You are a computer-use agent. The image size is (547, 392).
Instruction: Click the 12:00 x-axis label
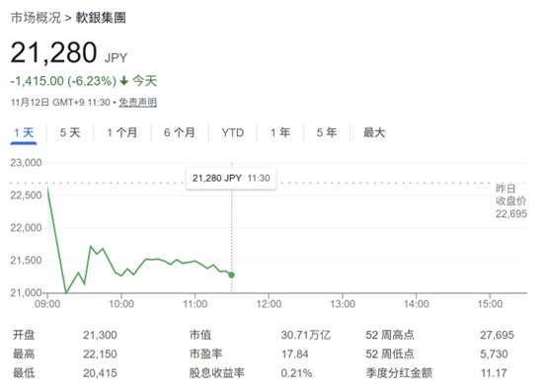tap(269, 304)
